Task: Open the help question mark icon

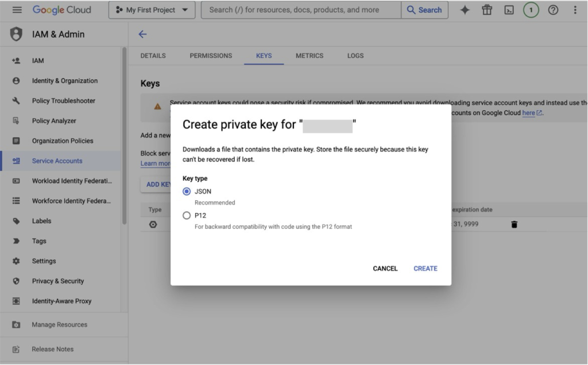Action: pyautogui.click(x=553, y=9)
